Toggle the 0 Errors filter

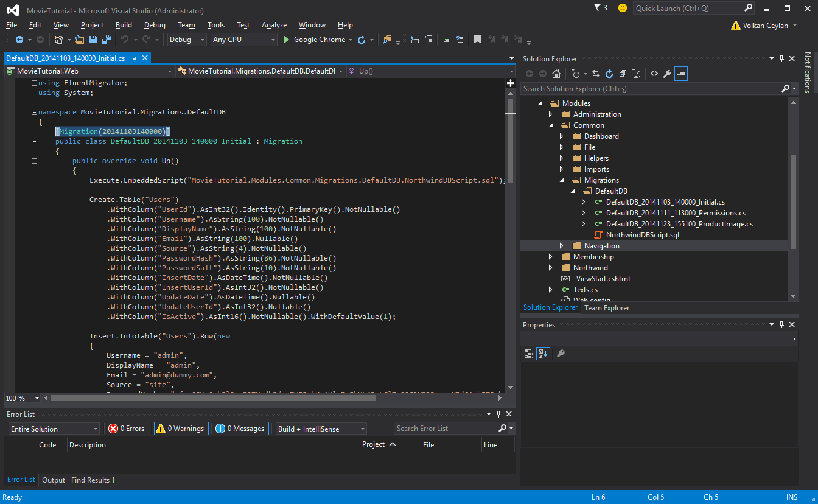coord(127,429)
